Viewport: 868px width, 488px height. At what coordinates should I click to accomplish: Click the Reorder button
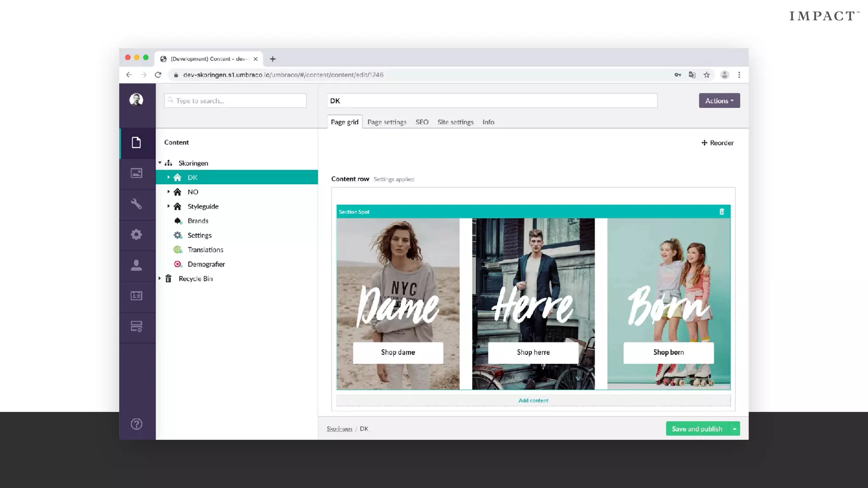coord(717,143)
